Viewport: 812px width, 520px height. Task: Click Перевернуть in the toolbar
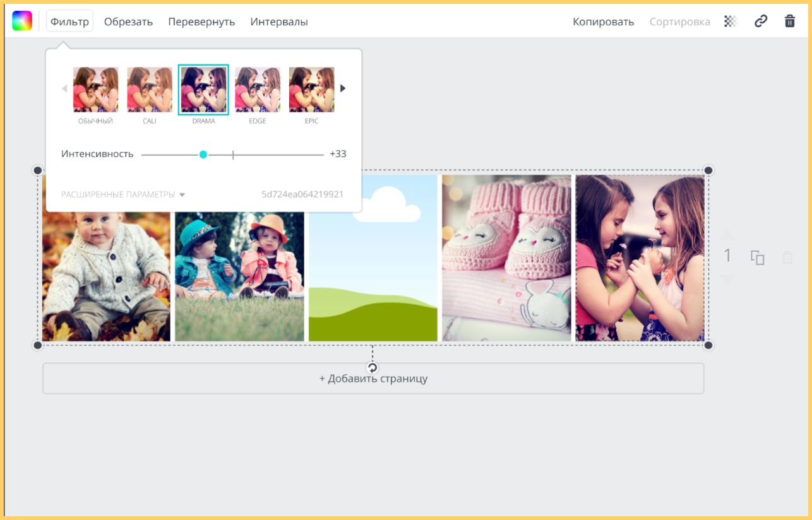[201, 21]
